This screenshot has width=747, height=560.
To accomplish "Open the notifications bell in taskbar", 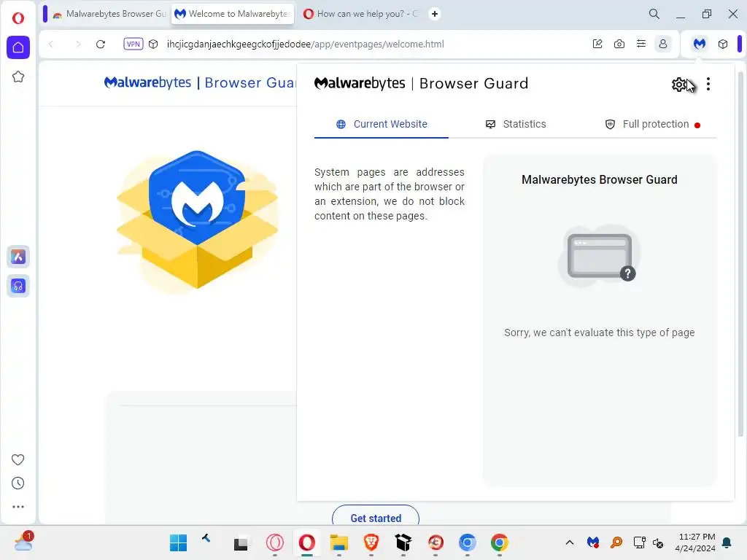I will (727, 542).
